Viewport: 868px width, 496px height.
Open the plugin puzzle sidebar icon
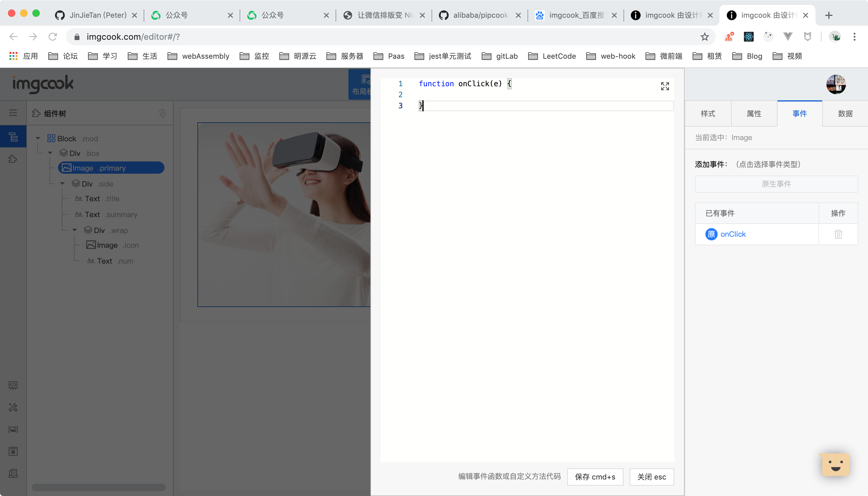tap(13, 159)
